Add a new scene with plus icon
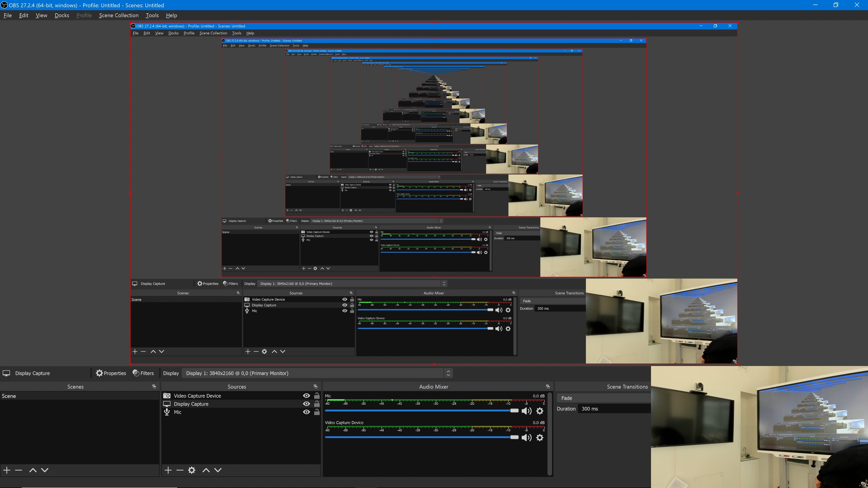Image resolution: width=868 pixels, height=488 pixels. point(7,470)
